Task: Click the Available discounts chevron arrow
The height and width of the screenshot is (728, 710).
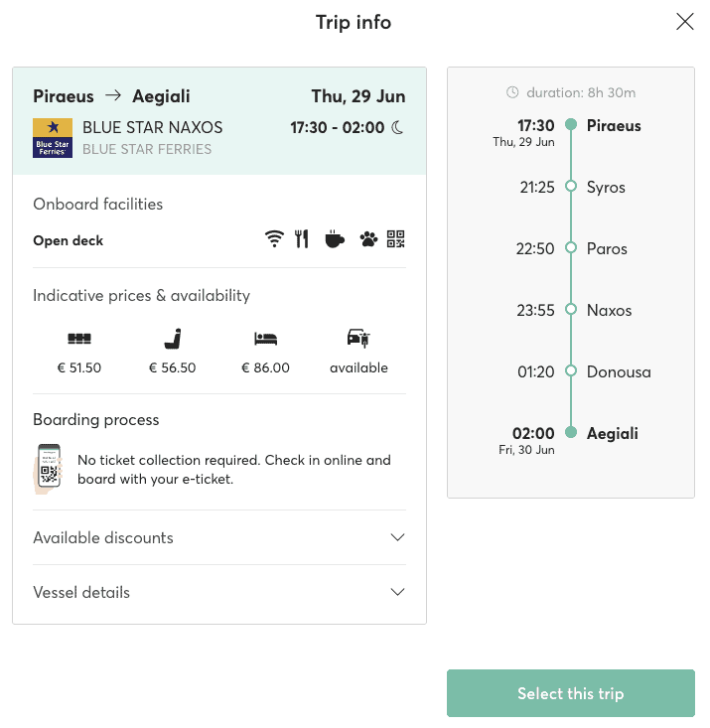Action: pos(397,537)
